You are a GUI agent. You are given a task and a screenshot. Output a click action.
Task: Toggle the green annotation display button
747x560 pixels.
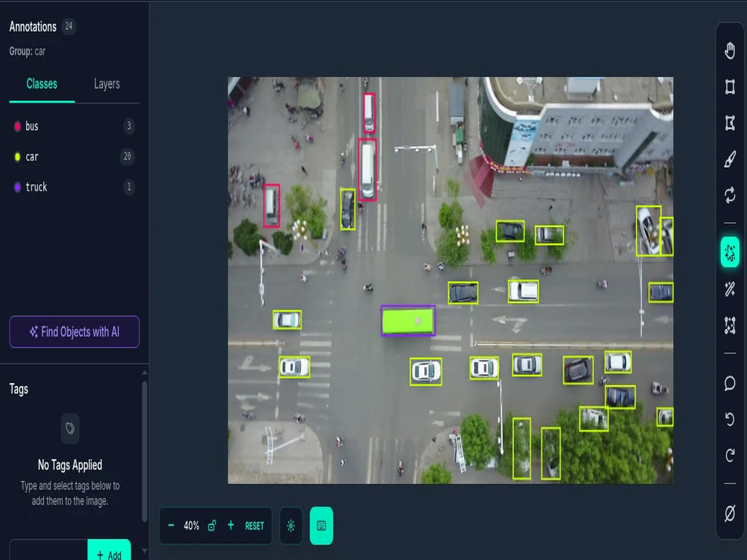coord(321,526)
